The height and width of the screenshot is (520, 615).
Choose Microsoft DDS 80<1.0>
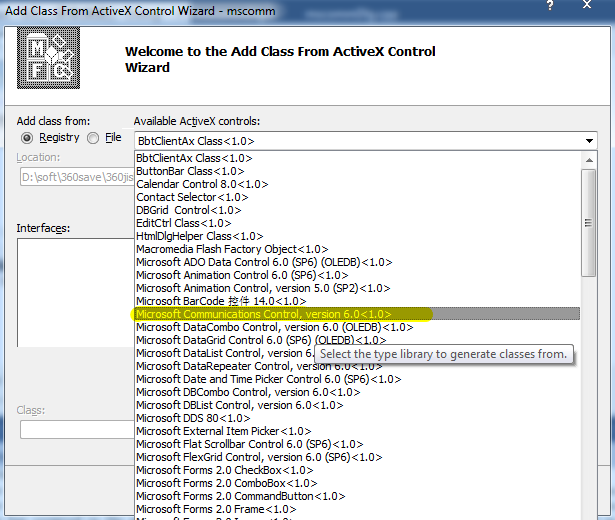click(x=357, y=418)
